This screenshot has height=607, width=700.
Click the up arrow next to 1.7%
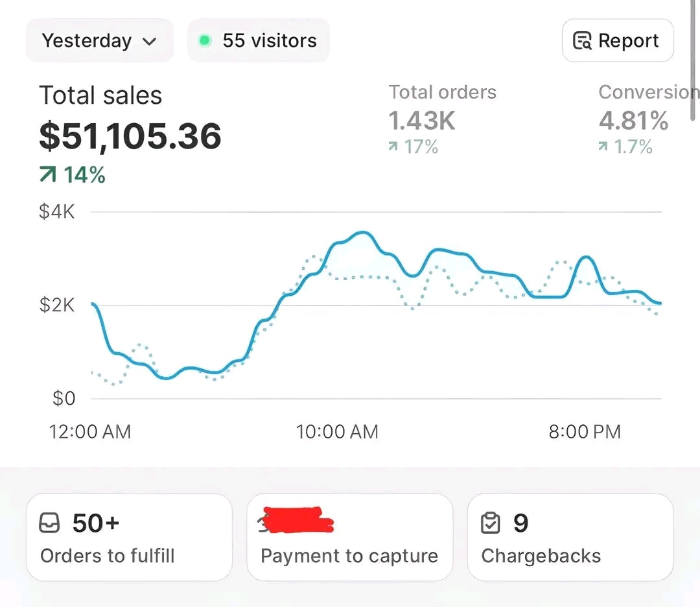pos(603,147)
